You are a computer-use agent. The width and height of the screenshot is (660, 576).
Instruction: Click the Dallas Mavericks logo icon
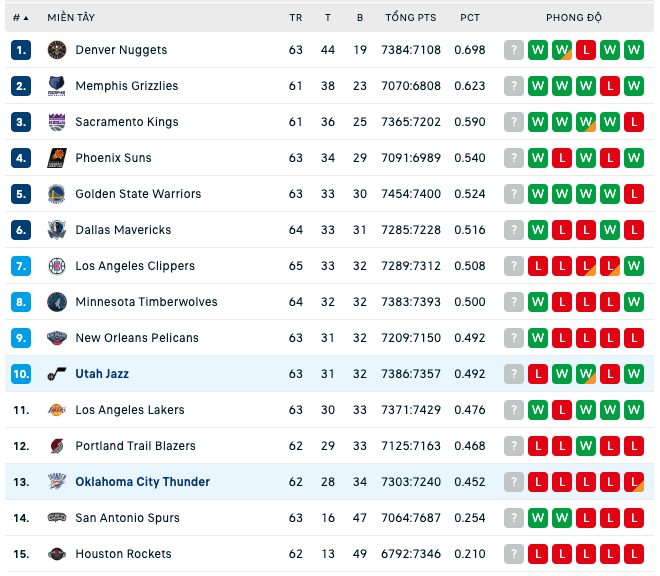point(57,230)
